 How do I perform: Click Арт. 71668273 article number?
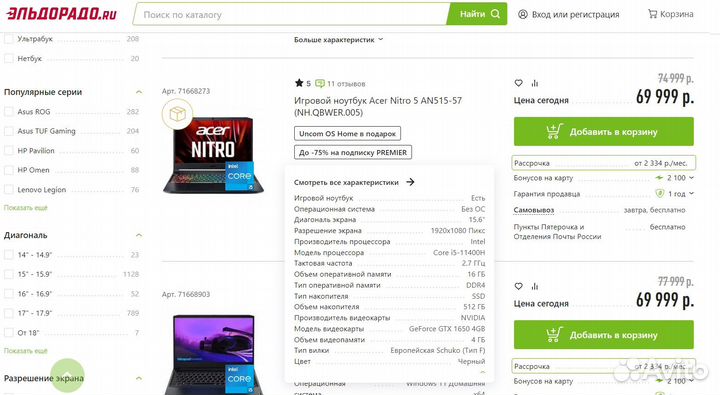[186, 91]
